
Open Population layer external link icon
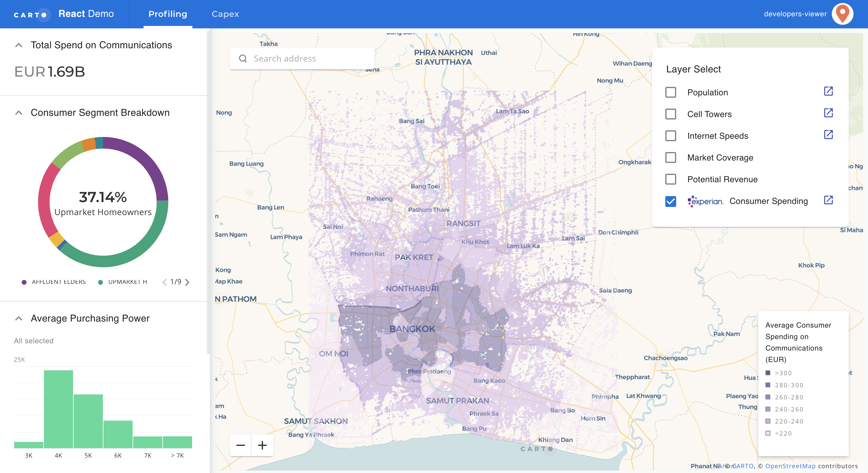828,91
